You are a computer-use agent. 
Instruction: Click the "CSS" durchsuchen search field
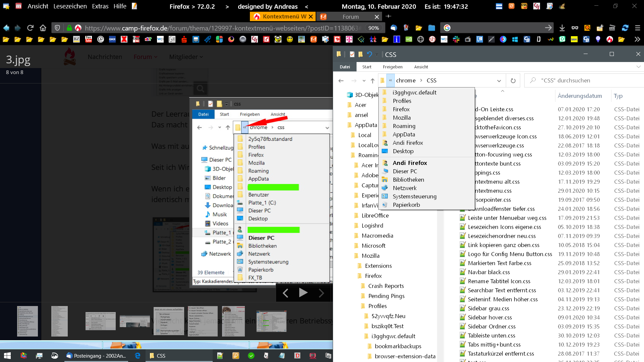584,80
